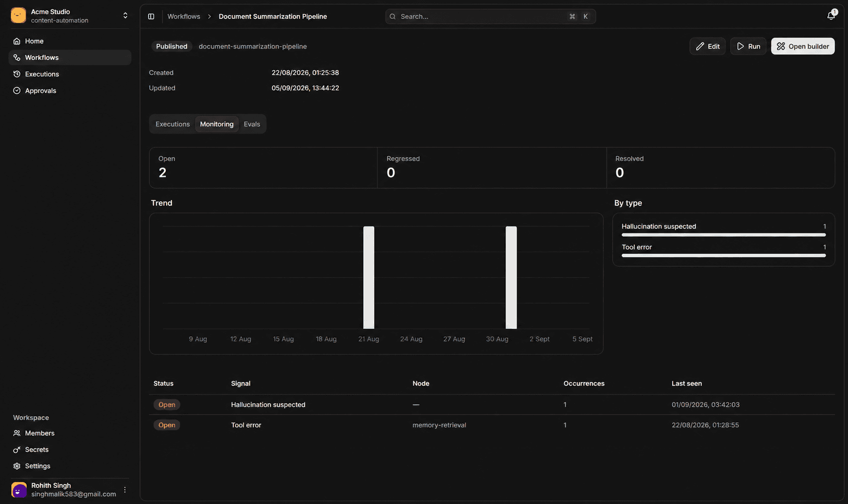Switch to the Evals tab
The height and width of the screenshot is (504, 848).
(252, 124)
